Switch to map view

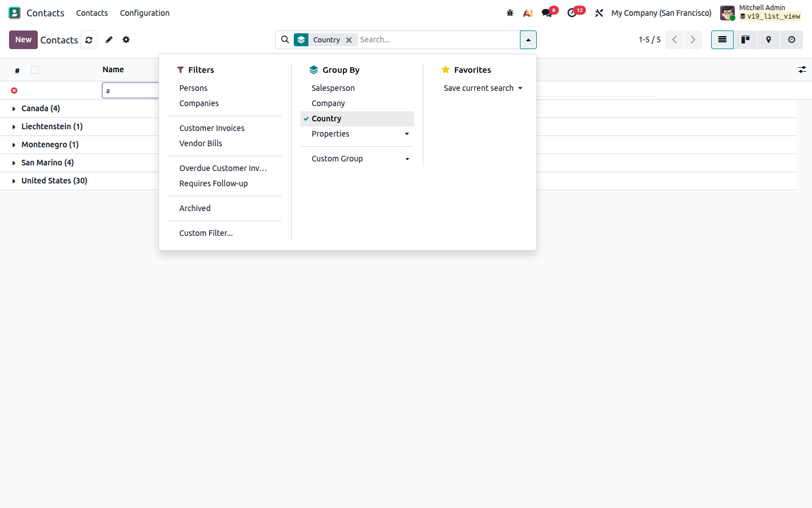(769, 40)
